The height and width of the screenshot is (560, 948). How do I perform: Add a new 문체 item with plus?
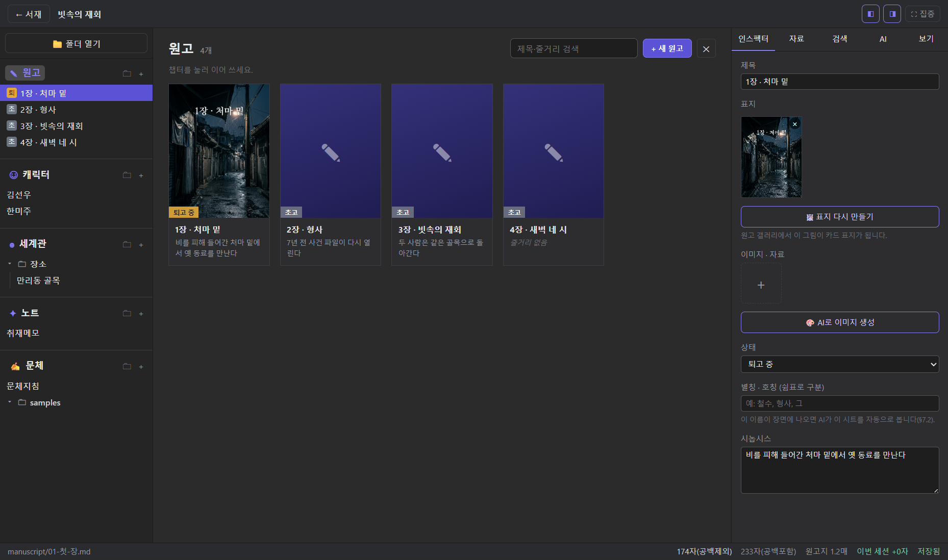point(141,367)
